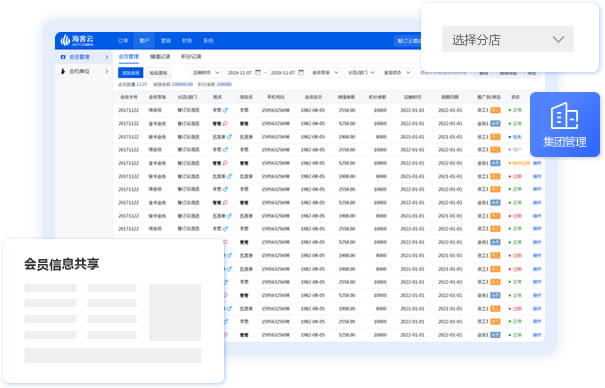The width and height of the screenshot is (605, 388).
Task: Click the blue 添加会员 button
Action: [x=130, y=73]
